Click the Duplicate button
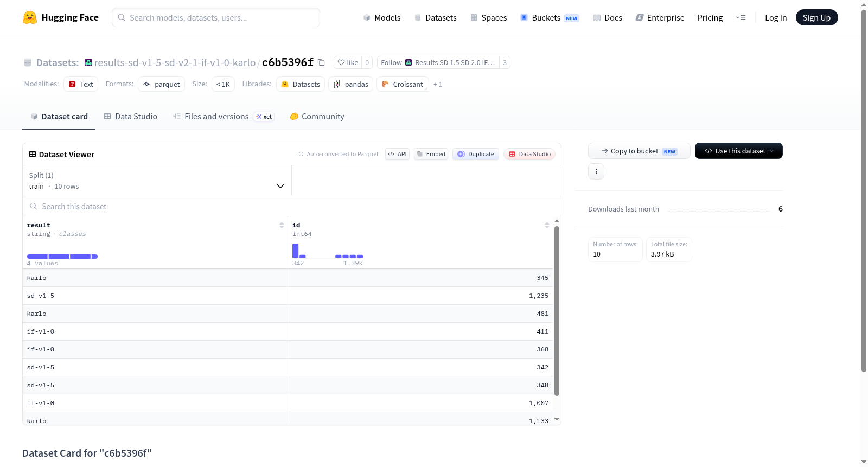The image size is (868, 467). pyautogui.click(x=476, y=154)
